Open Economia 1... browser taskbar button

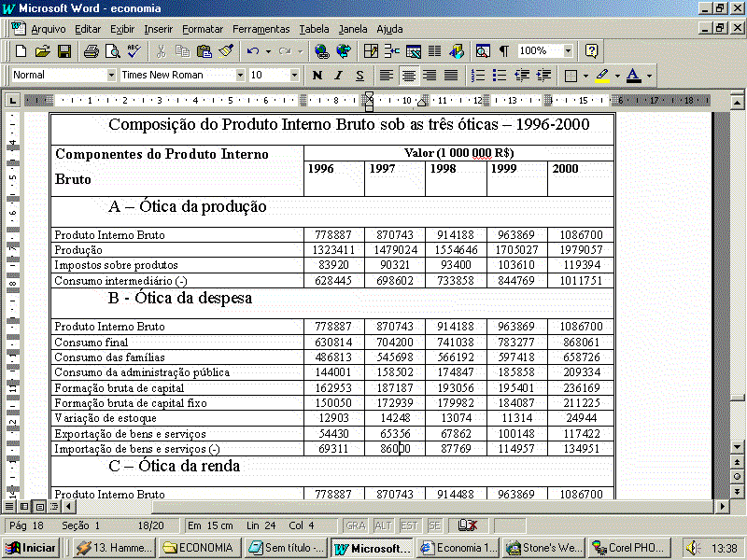[x=458, y=548]
